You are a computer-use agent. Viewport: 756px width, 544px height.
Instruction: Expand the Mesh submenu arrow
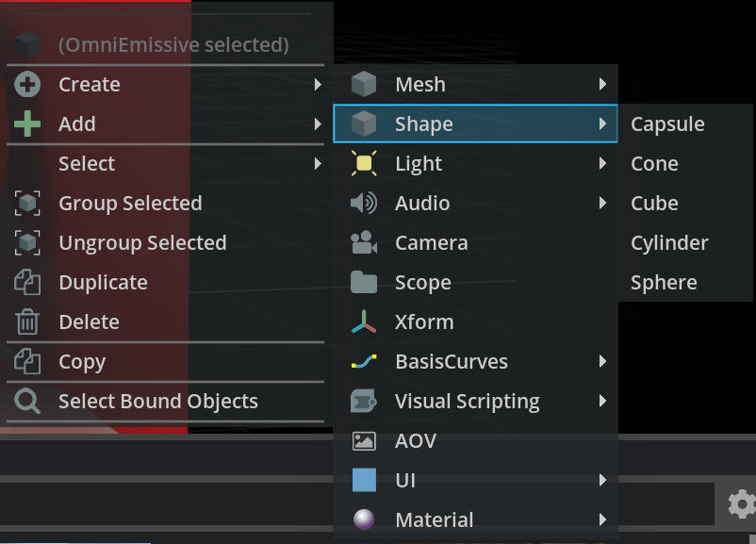tap(602, 85)
